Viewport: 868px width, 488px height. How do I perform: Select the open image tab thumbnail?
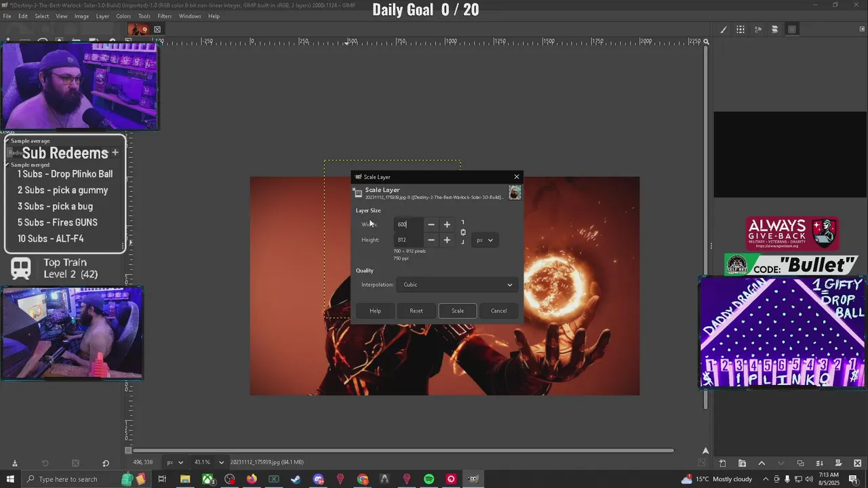138,29
